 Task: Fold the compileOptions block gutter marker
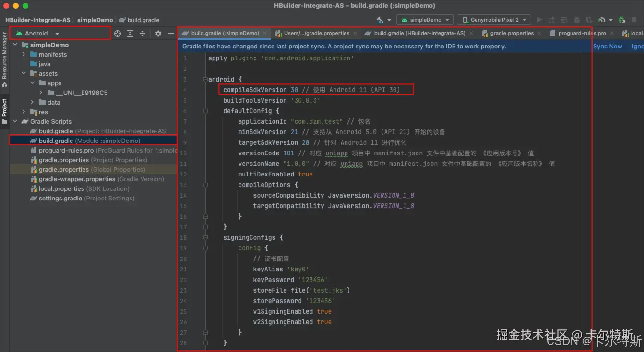[x=205, y=185]
